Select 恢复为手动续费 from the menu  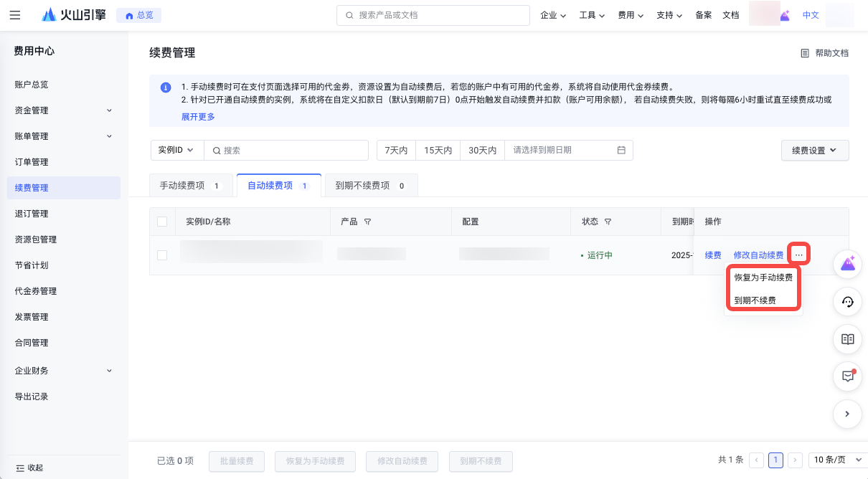point(763,278)
